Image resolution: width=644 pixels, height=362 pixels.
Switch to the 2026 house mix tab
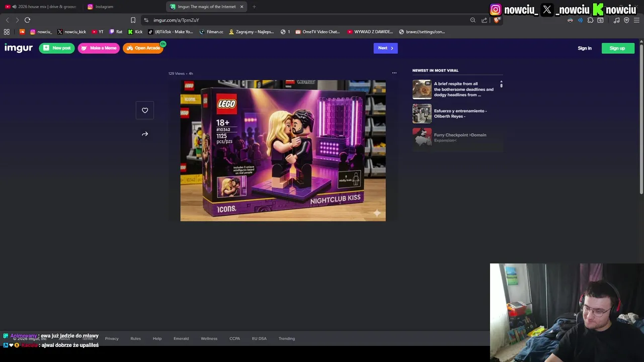click(x=40, y=7)
